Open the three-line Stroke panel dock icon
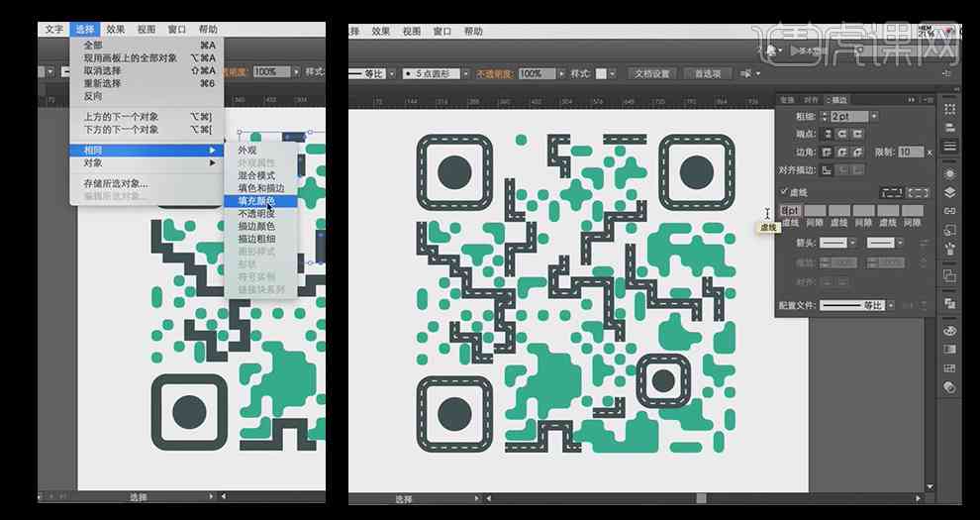 (x=950, y=145)
